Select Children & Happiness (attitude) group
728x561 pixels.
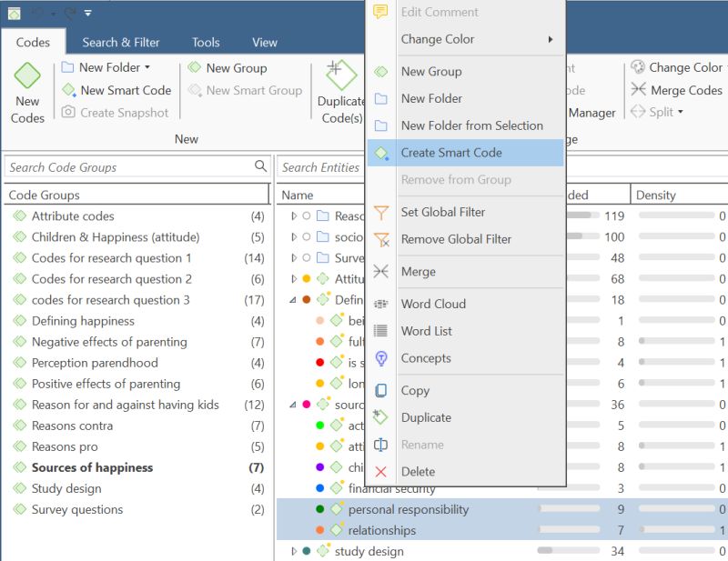137,236
